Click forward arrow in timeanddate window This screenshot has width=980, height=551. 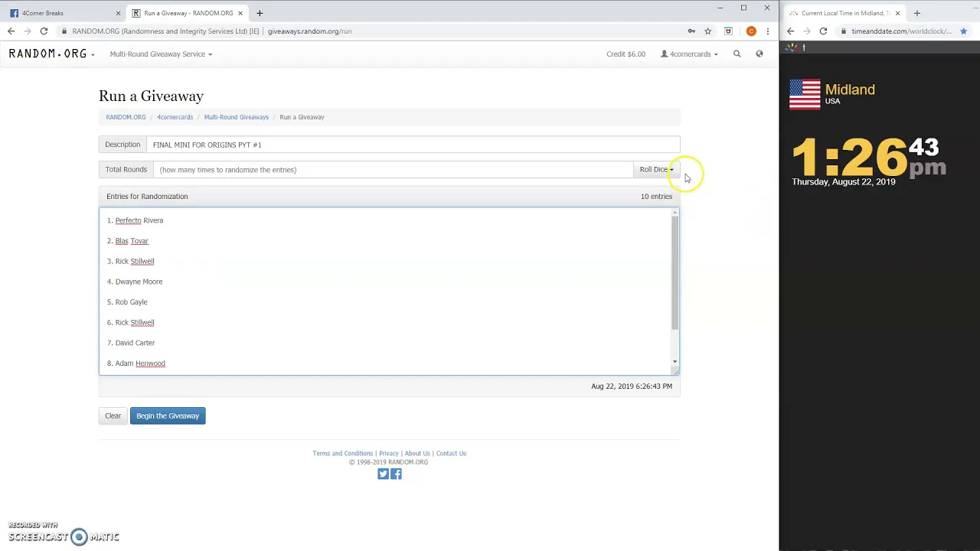coord(807,31)
